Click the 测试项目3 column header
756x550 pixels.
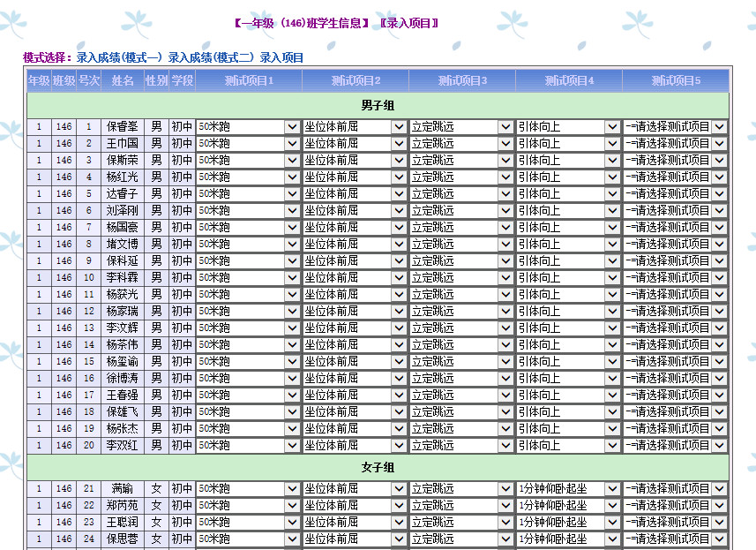coord(462,80)
